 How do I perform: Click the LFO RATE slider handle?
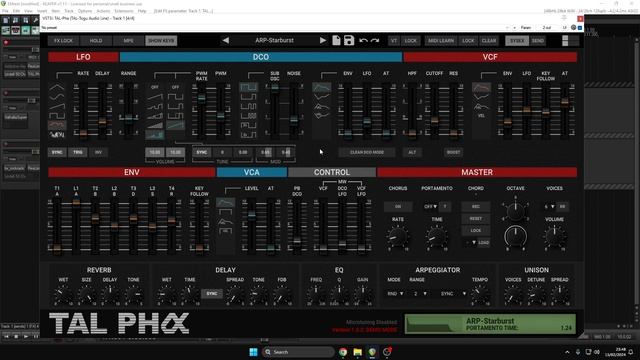pyautogui.click(x=83, y=133)
